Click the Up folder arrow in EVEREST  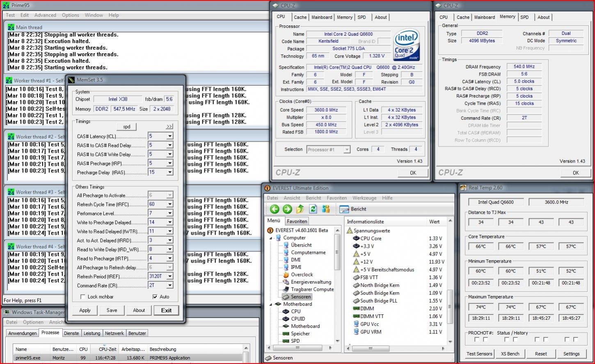point(300,209)
